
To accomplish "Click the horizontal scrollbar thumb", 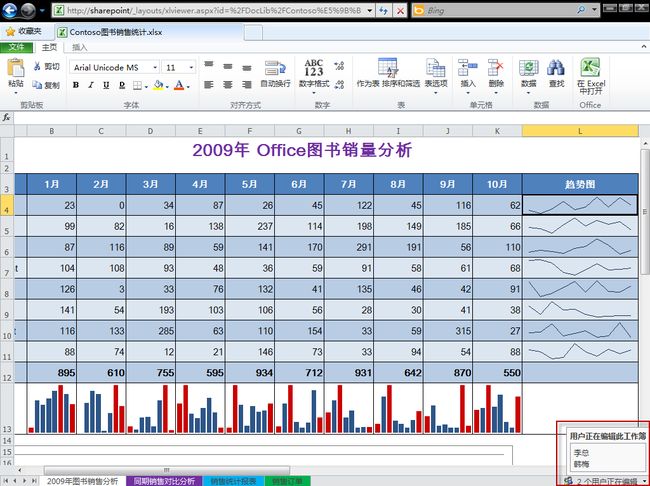I will click(x=167, y=470).
